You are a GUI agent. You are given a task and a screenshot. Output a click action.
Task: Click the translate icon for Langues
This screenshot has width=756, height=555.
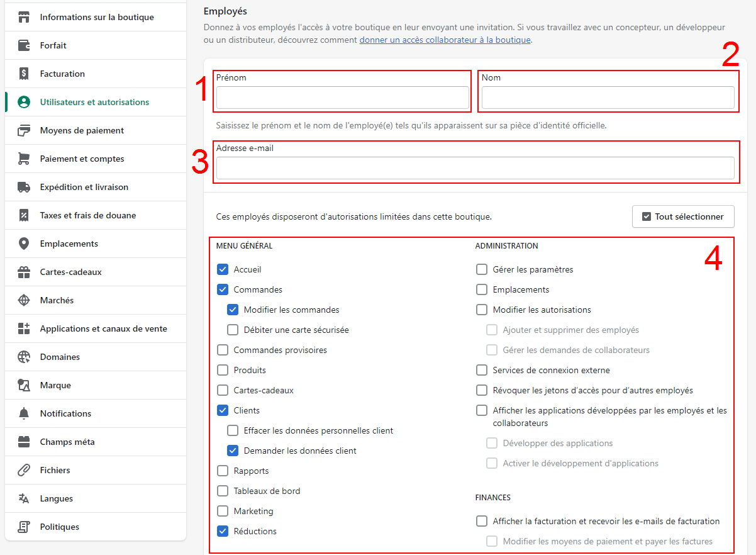24,498
